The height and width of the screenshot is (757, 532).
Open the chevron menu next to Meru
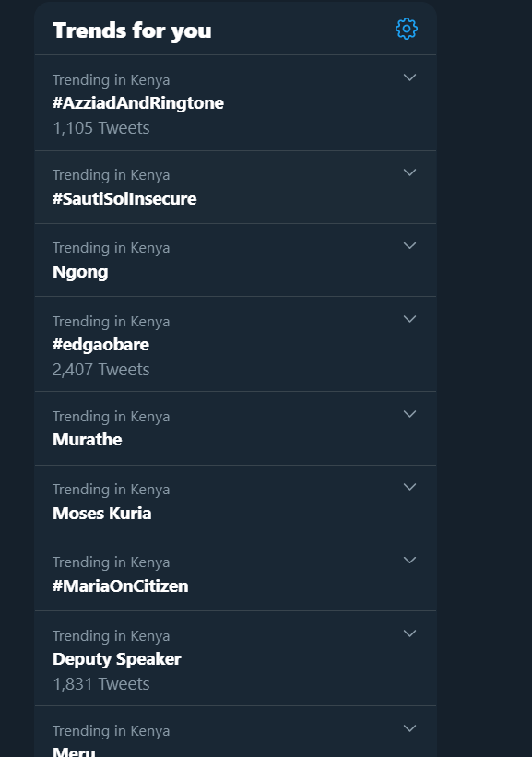tap(409, 727)
